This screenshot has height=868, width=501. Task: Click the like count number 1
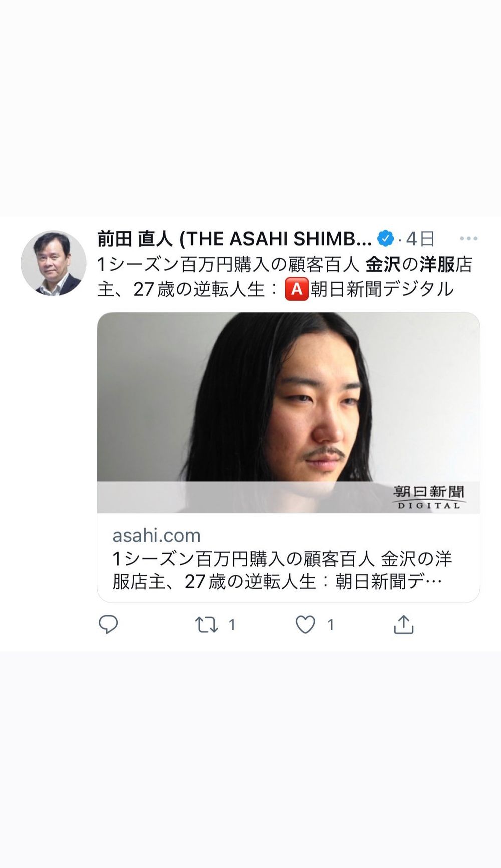pos(330,625)
